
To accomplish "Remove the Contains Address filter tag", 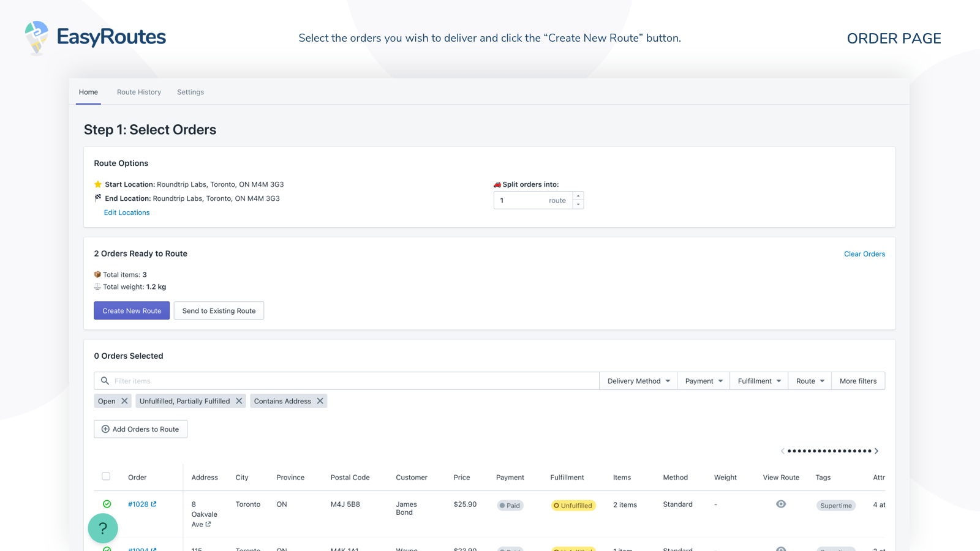I will click(320, 401).
